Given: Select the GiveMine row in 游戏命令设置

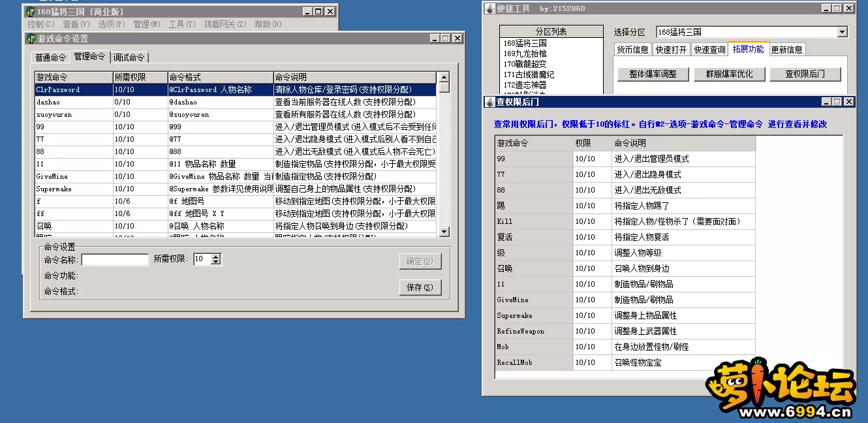Looking at the screenshot, I should 236,176.
